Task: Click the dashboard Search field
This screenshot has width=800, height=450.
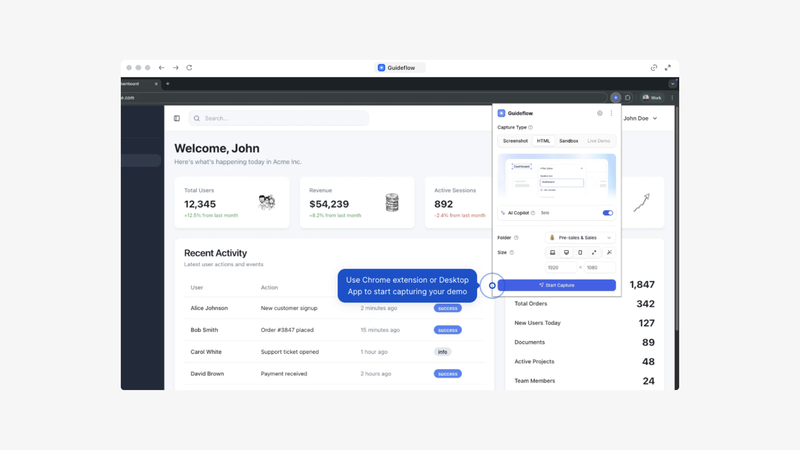Action: point(279,118)
